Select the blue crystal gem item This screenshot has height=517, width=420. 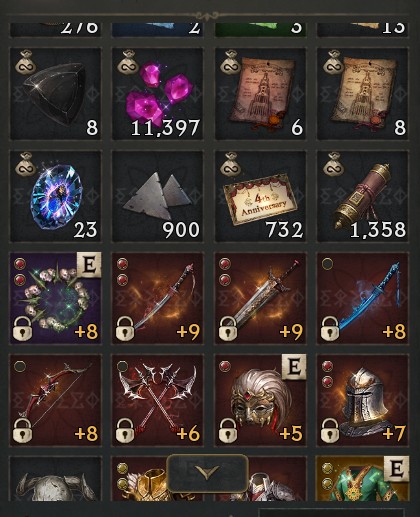(55, 196)
